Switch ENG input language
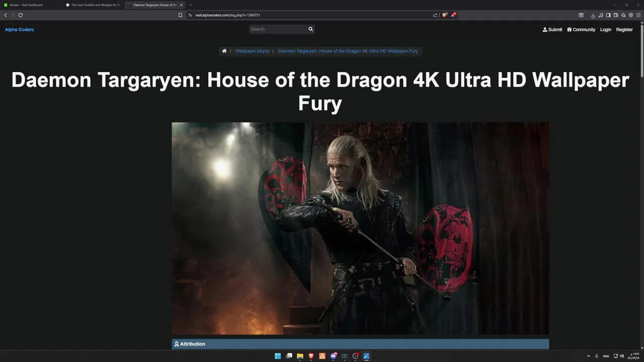This screenshot has width=644, height=362. pyautogui.click(x=606, y=356)
